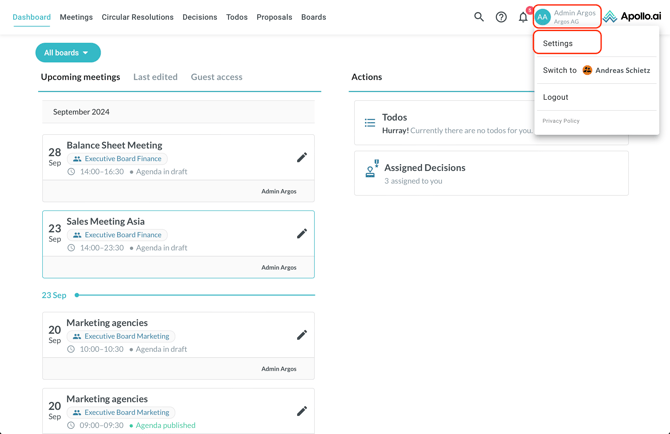670x434 pixels.
Task: Click the Todos list icon
Action: pos(370,123)
